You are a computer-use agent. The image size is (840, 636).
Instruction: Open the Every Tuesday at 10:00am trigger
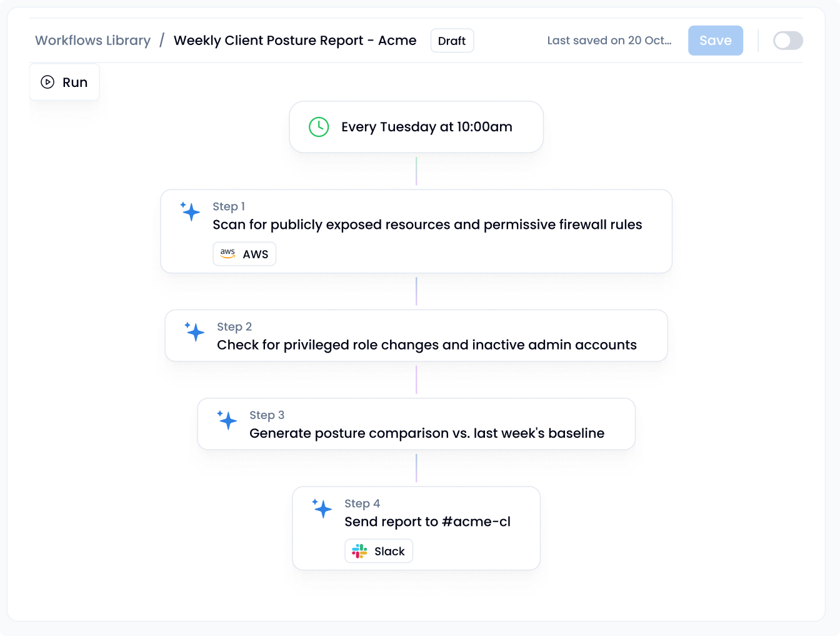pyautogui.click(x=426, y=127)
